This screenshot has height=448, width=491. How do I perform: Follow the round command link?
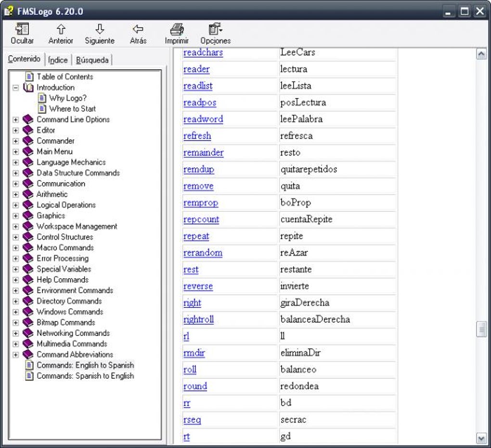tap(195, 386)
